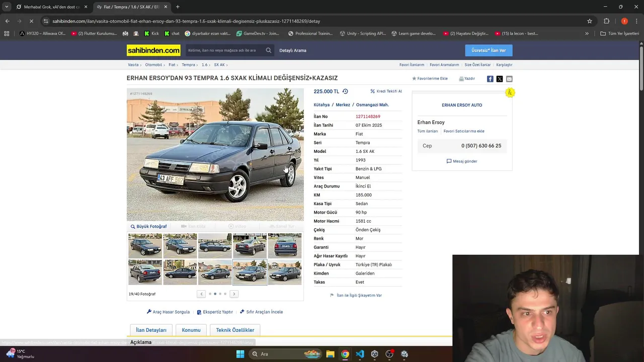This screenshot has width=644, height=362.
Task: Click second pagination dot under thumbnails
Action: (x=215, y=294)
